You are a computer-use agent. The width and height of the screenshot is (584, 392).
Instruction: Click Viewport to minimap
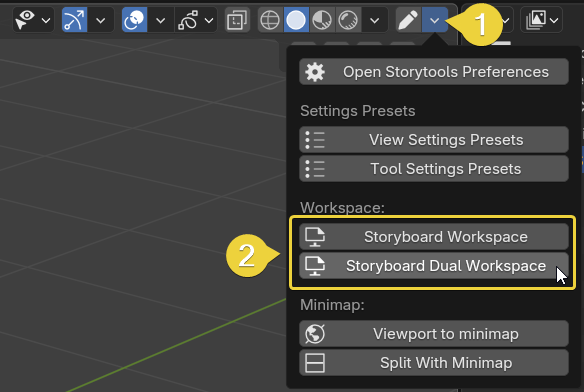point(434,333)
